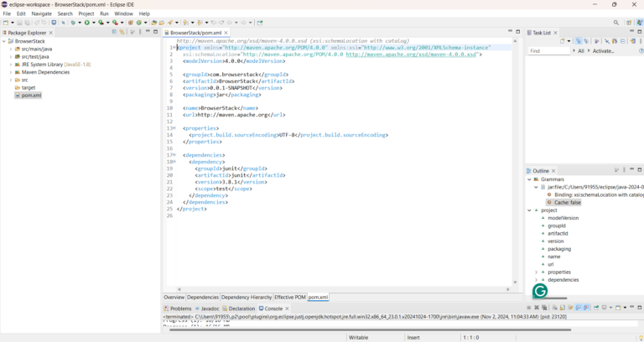
Task: Click the green Run button in toolbar
Action: (x=86, y=23)
